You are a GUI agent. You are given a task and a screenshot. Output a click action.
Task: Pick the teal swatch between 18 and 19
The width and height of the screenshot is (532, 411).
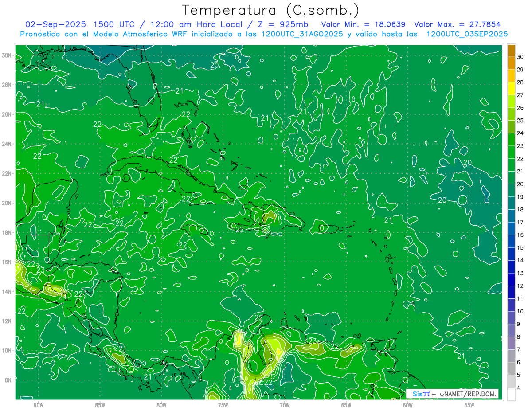511,203
